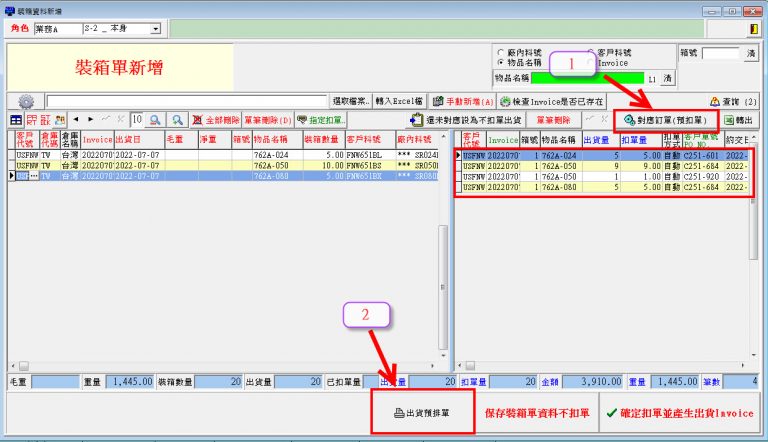This screenshot has width=768, height=442.
Task: Click the first magnifier search icon
Action: [155, 120]
